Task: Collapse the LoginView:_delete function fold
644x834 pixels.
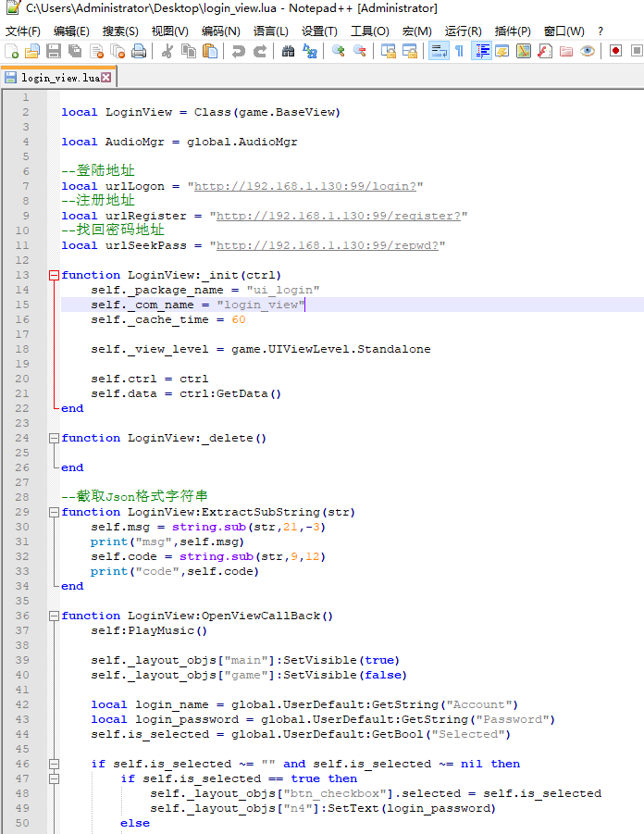Action: [x=53, y=438]
